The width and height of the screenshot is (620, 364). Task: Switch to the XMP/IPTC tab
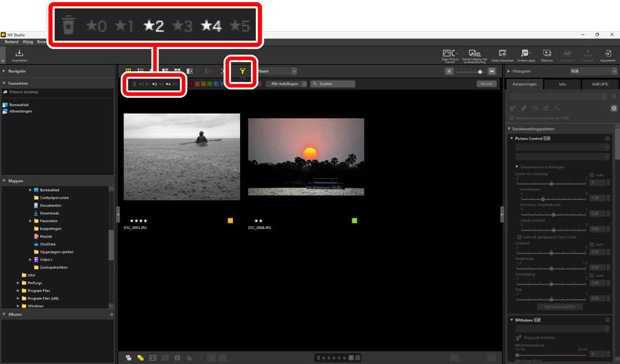pyautogui.click(x=601, y=85)
